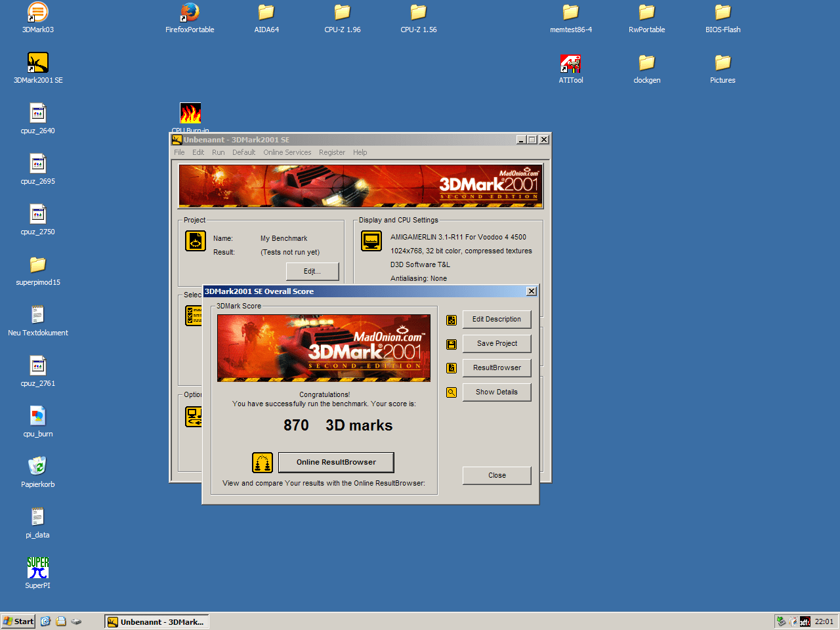Click the Show Details button
Screen dimensions: 840x630
coord(497,392)
